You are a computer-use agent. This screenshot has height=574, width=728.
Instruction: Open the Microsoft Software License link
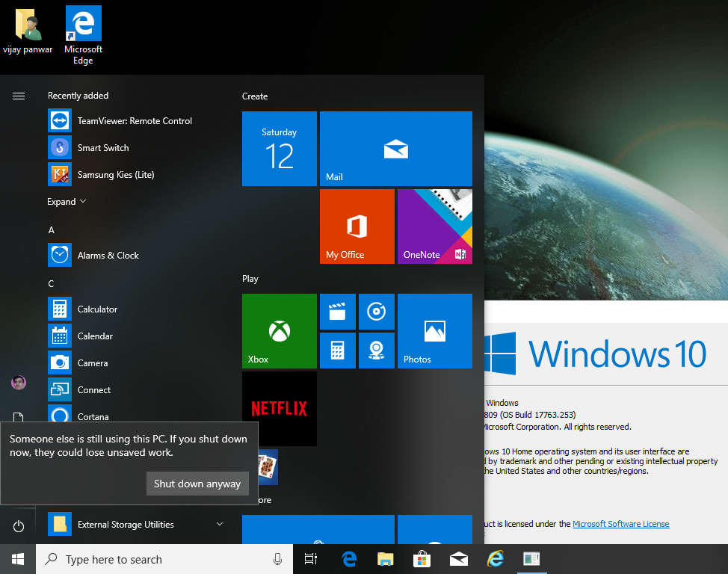point(620,523)
